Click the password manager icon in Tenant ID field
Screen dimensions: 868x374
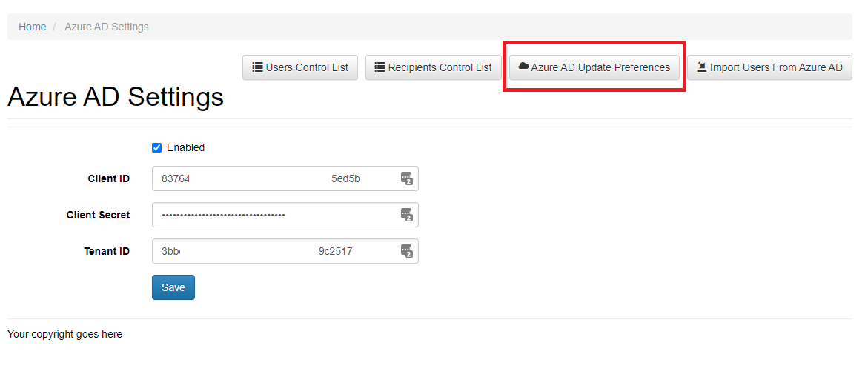tap(406, 251)
